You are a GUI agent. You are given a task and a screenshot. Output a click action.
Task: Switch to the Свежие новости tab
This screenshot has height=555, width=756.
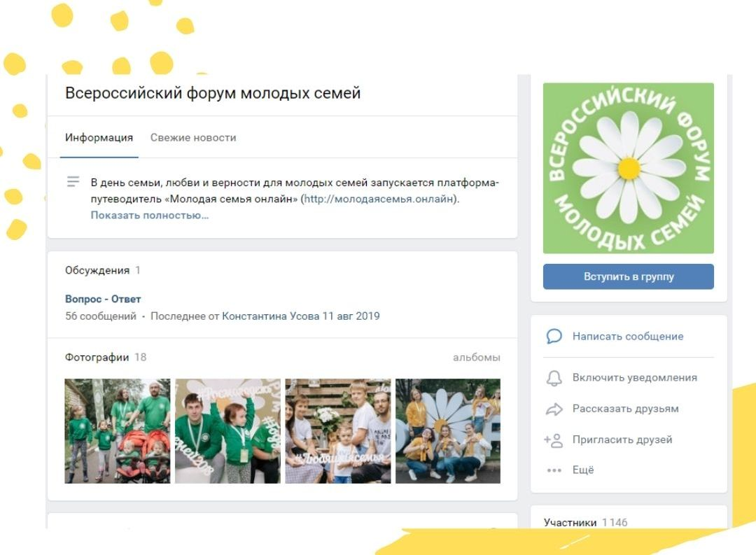[193, 137]
